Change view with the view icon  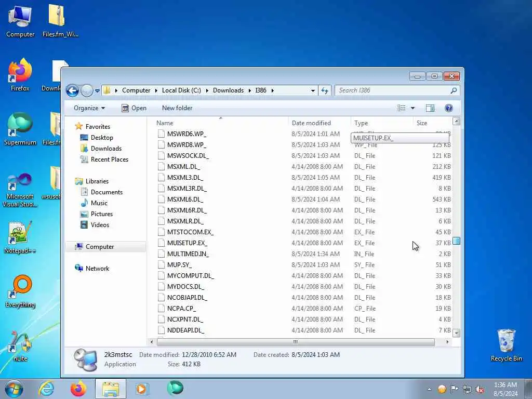pos(402,108)
